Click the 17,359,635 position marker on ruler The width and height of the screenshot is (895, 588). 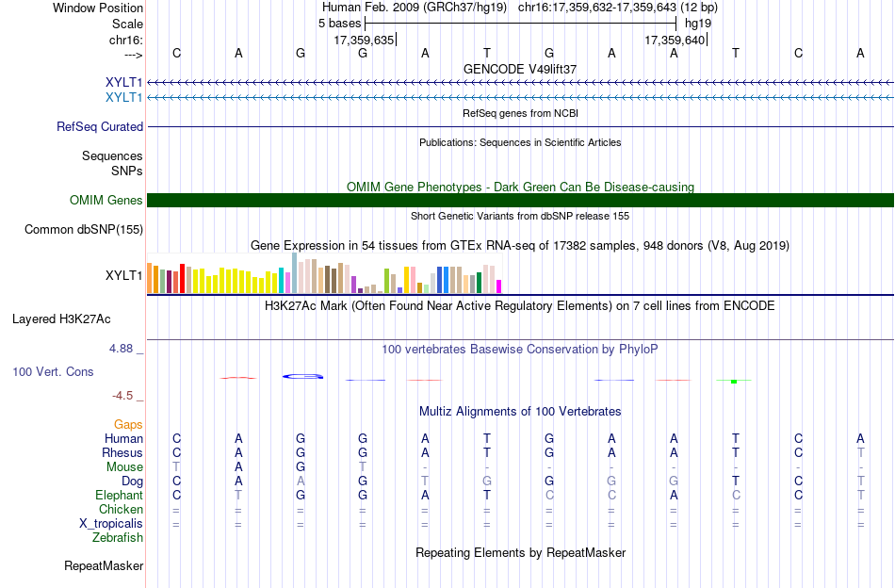(366, 40)
